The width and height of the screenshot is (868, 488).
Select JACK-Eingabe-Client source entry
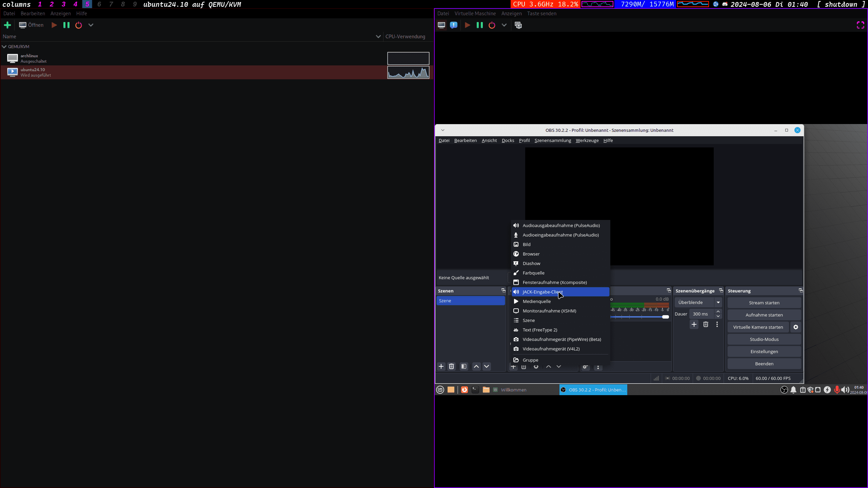[560, 292]
